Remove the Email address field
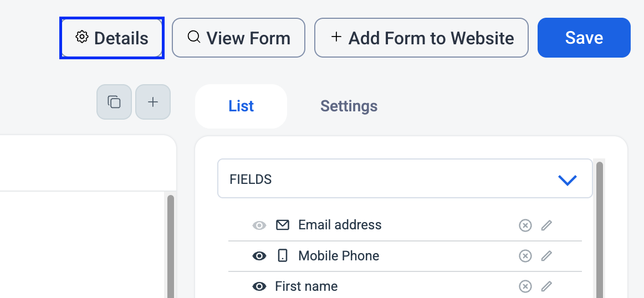The height and width of the screenshot is (298, 644). 525,225
